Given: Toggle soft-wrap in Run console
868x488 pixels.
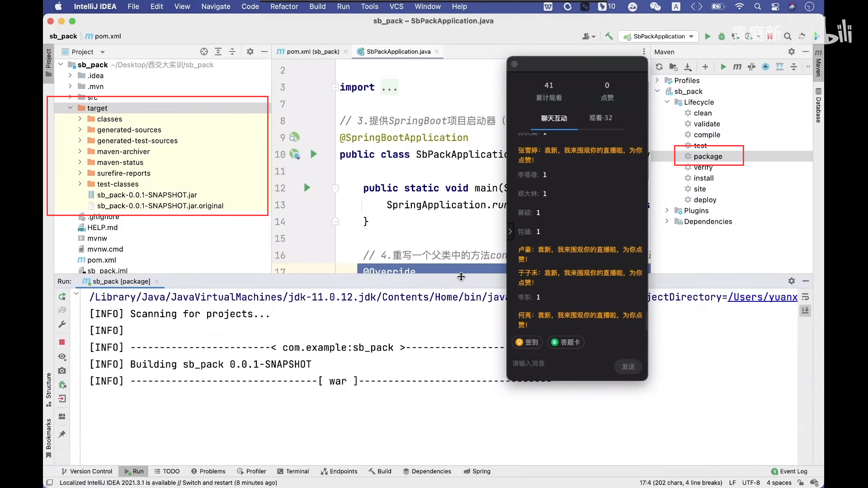Looking at the screenshot, I should point(805,297).
